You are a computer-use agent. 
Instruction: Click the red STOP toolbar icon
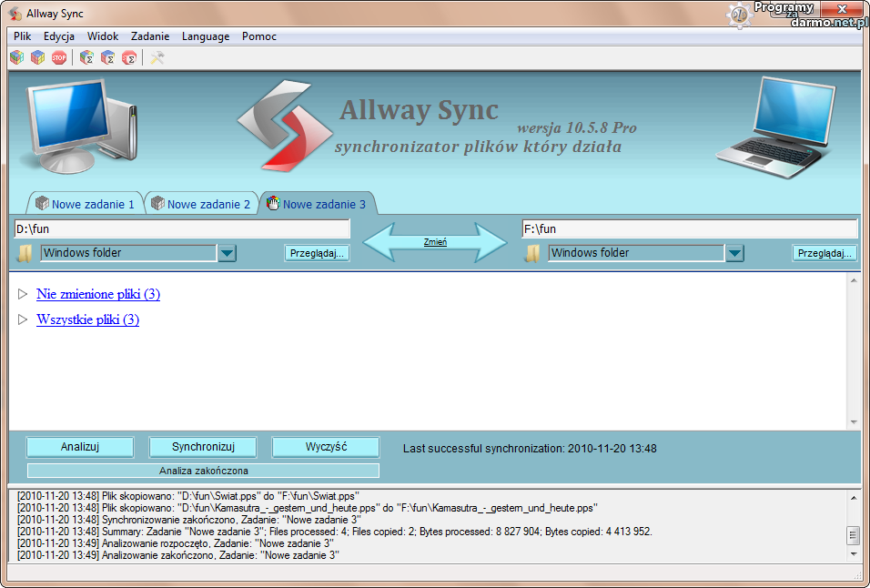pos(59,57)
